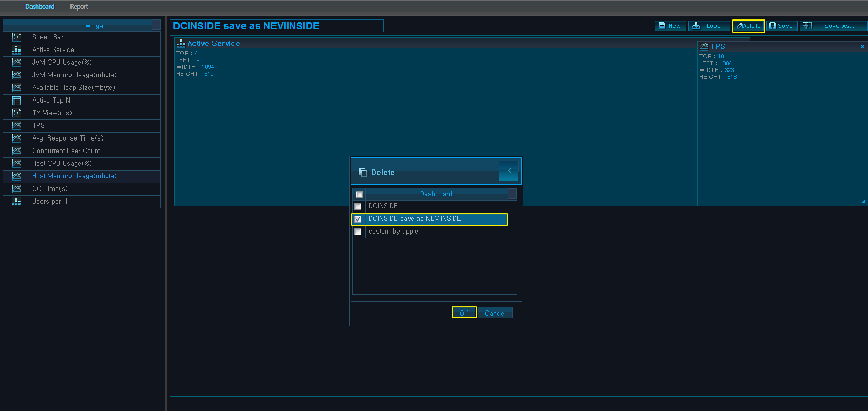Click the Load dashboard button
868x411 pixels.
pyautogui.click(x=709, y=26)
